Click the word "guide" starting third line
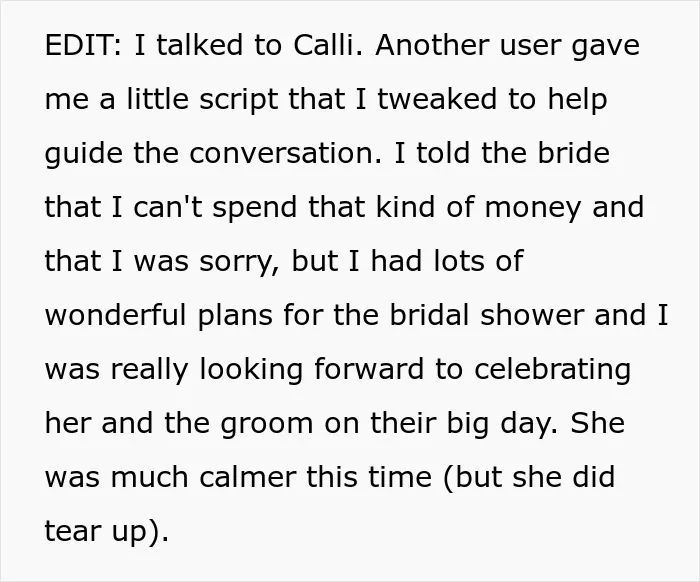 click(84, 154)
